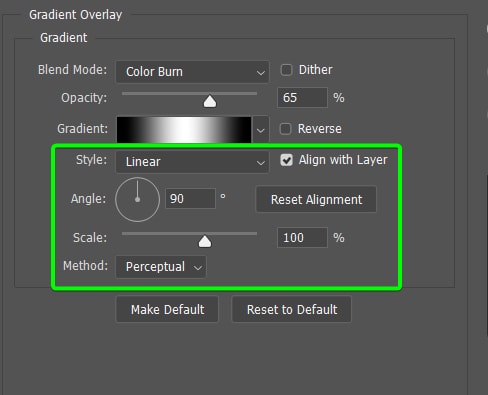
Task: Click the Angle value field showing 90
Action: (190, 199)
